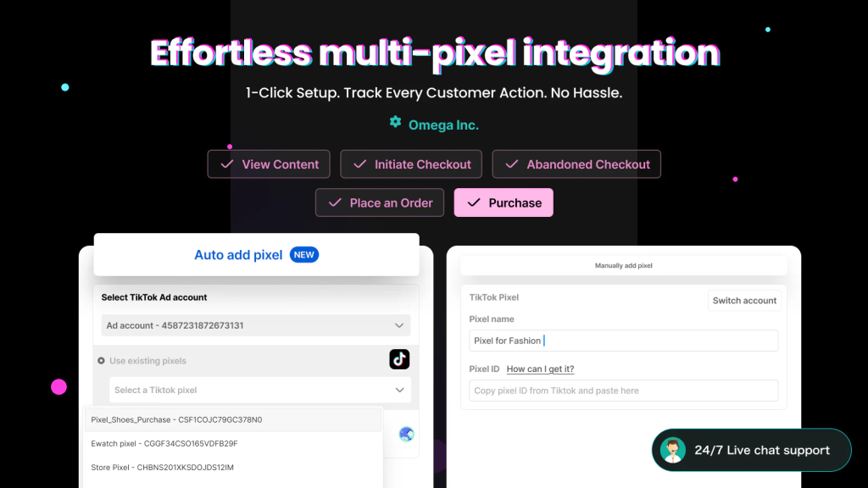Click the checkmark on Abandoned Checkout chip

click(512, 164)
